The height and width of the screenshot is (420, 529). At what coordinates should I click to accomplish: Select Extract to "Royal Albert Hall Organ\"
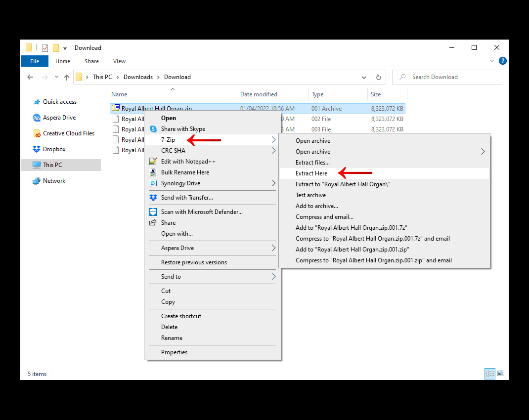tap(384, 184)
